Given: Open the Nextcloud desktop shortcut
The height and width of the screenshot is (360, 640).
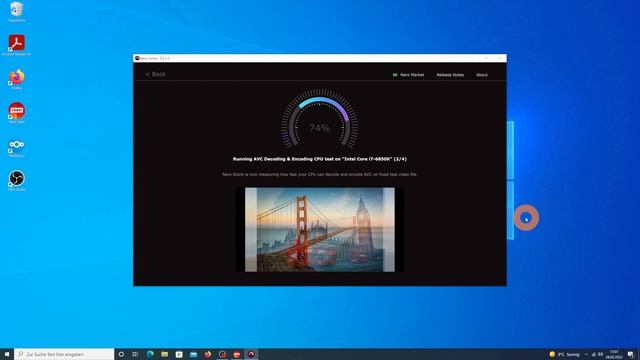Looking at the screenshot, I should tap(16, 147).
